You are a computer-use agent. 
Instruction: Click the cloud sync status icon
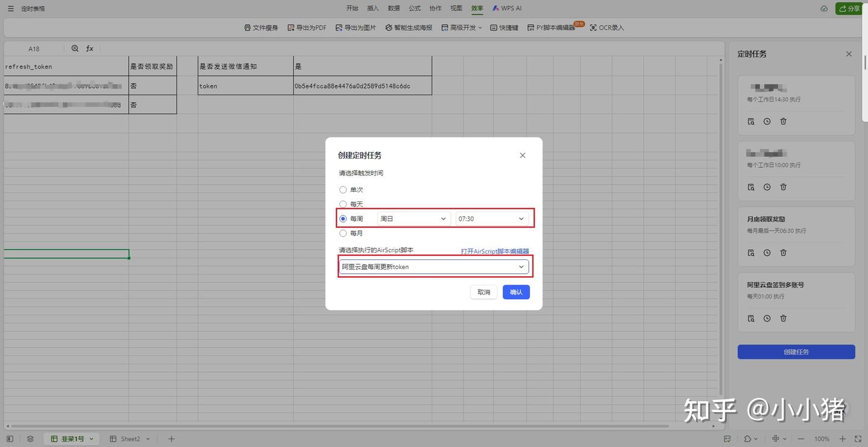(824, 9)
